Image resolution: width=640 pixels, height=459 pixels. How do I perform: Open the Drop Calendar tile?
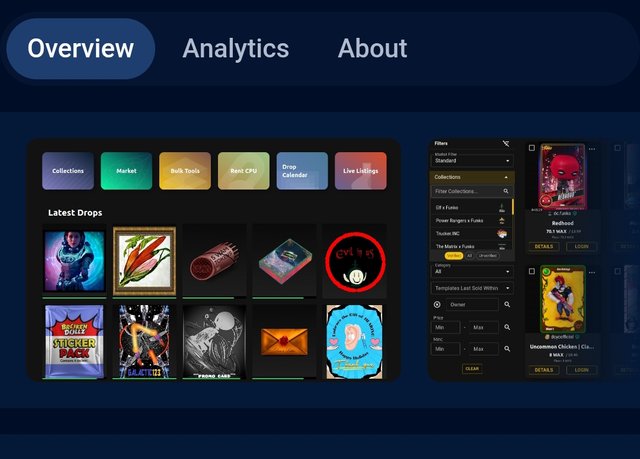pyautogui.click(x=302, y=171)
